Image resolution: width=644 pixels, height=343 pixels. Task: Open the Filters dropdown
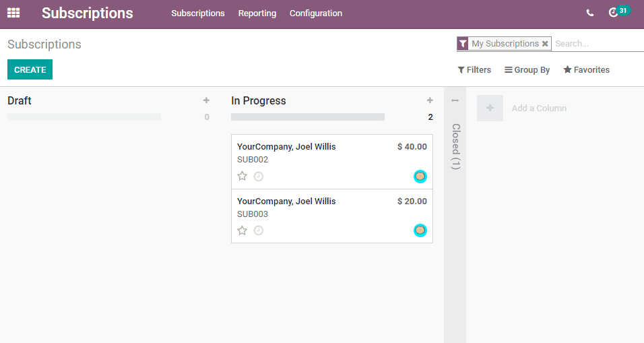(474, 70)
